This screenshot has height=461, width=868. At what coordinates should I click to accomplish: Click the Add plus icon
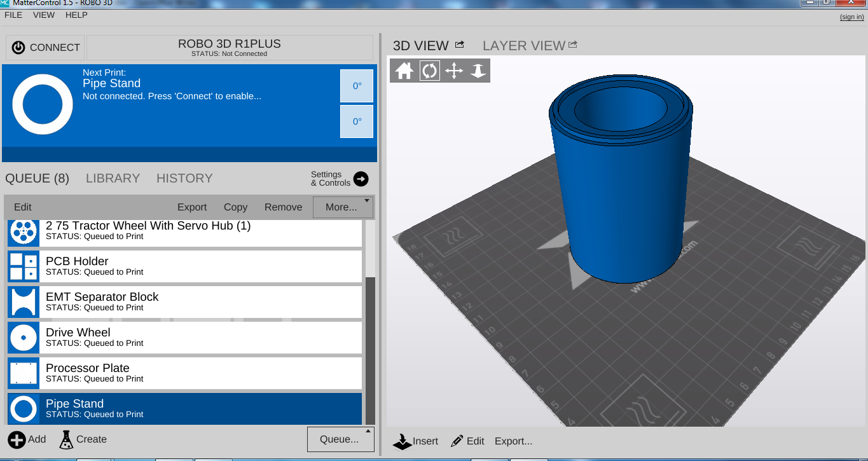coord(17,439)
